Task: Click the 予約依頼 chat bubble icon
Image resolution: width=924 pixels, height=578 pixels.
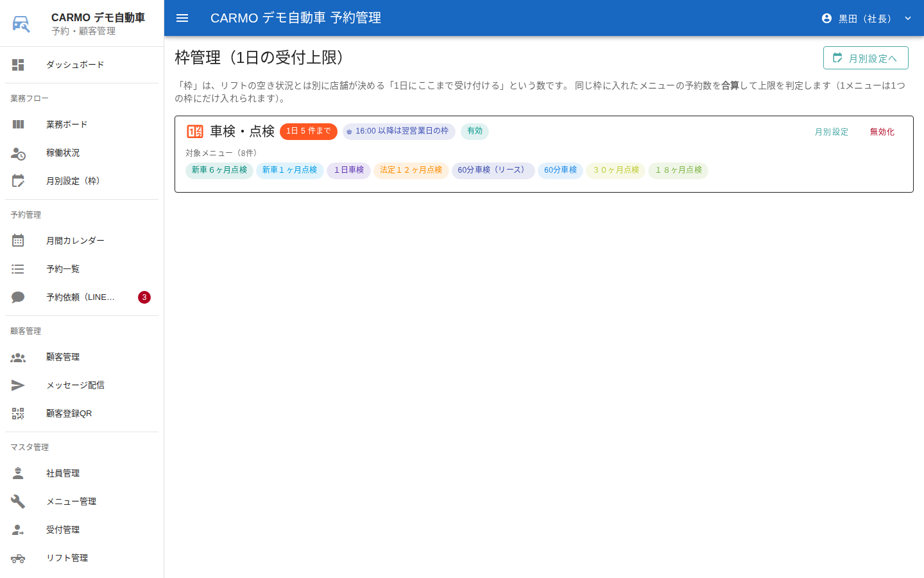Action: coord(18,297)
